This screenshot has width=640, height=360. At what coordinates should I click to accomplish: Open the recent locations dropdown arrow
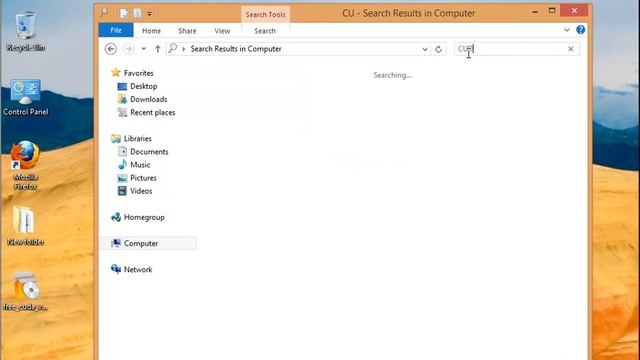pos(144,49)
